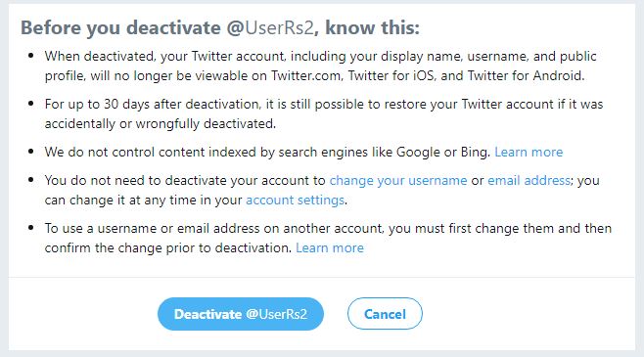Click paragraph about display name no longer viewable
This screenshot has height=357, width=644.
coord(320,67)
